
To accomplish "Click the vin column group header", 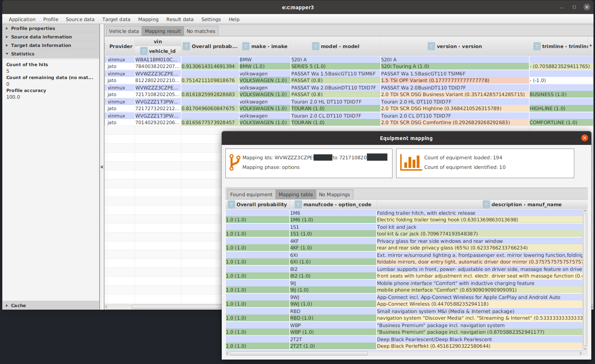I will pyautogui.click(x=158, y=41).
